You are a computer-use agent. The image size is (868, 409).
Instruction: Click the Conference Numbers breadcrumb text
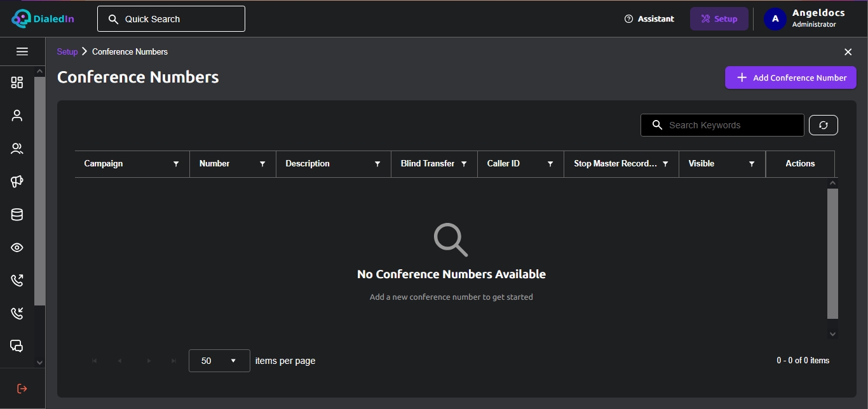click(x=130, y=52)
